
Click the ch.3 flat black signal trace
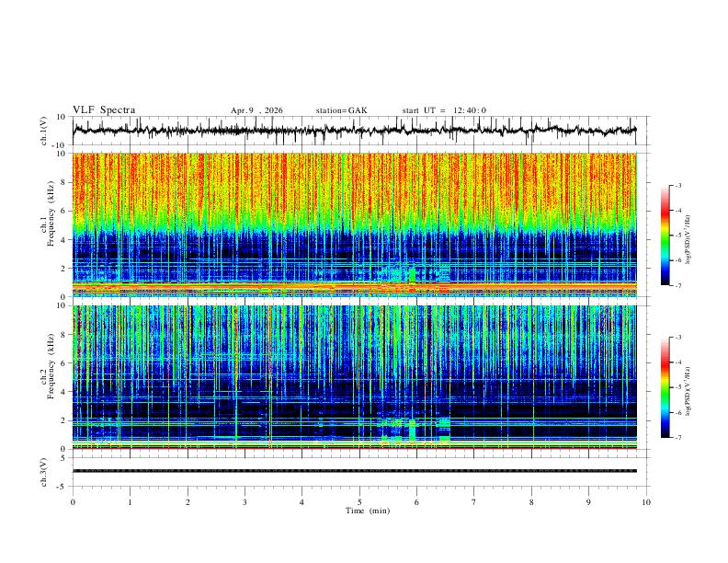tap(354, 471)
